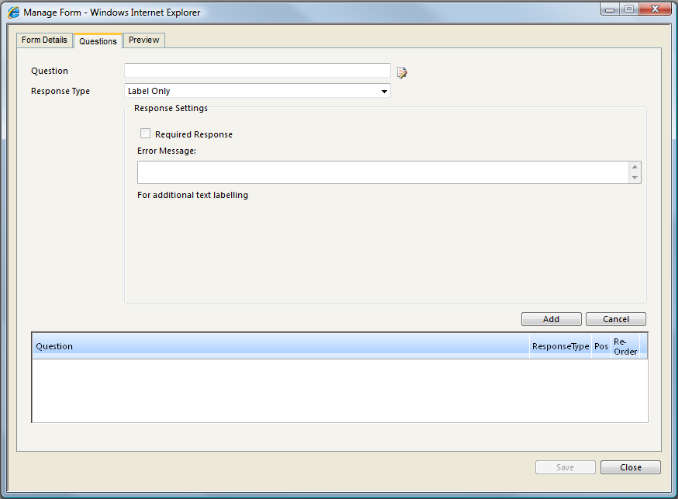Click inside the Error Message text area
The height and width of the screenshot is (499, 678).
[x=383, y=173]
